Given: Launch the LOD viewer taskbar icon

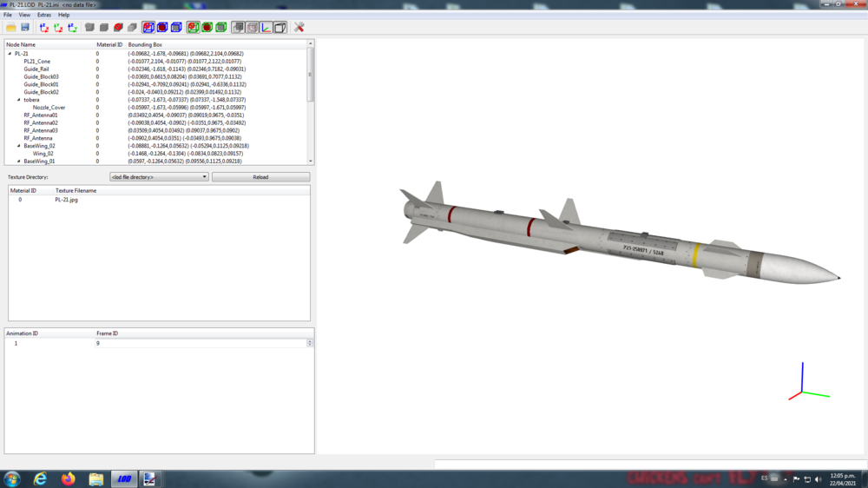Looking at the screenshot, I should [124, 478].
